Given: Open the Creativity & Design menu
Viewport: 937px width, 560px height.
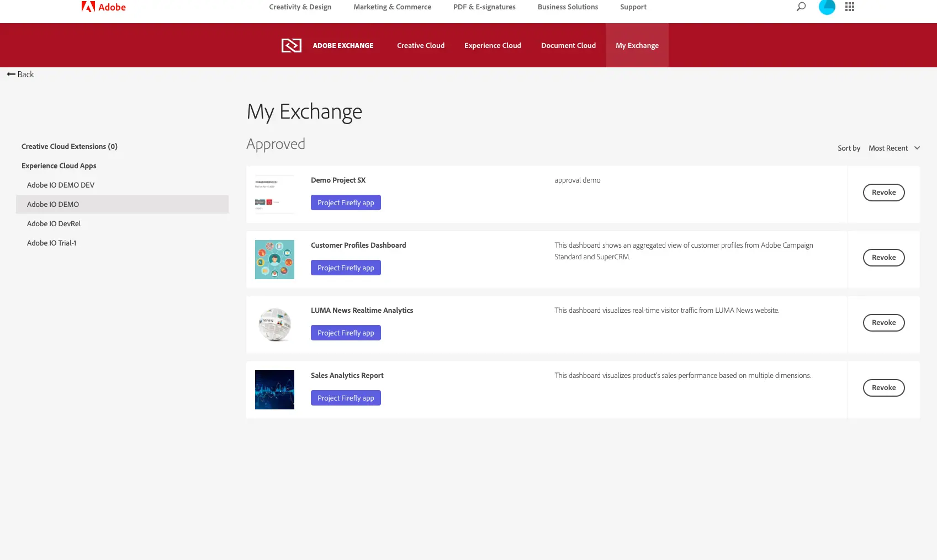Looking at the screenshot, I should pos(300,7).
